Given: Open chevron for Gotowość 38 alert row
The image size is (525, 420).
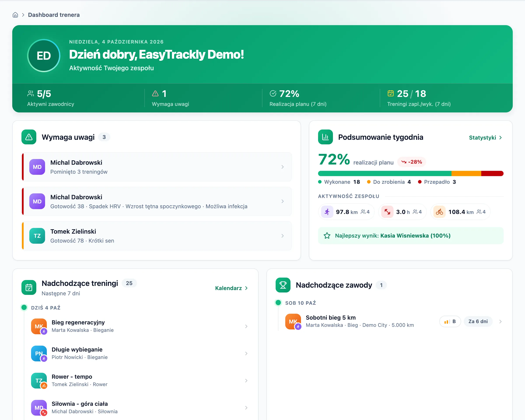Looking at the screenshot, I should [282, 201].
